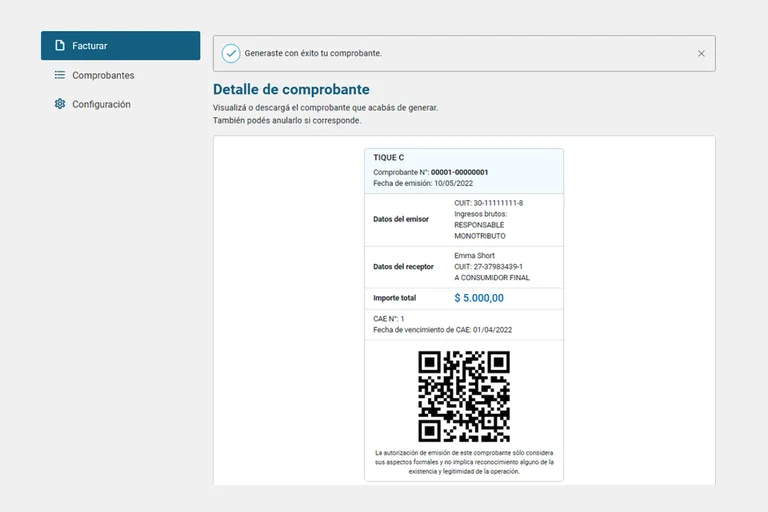Click the 'CAE N°: 1' line

pyautogui.click(x=388, y=319)
